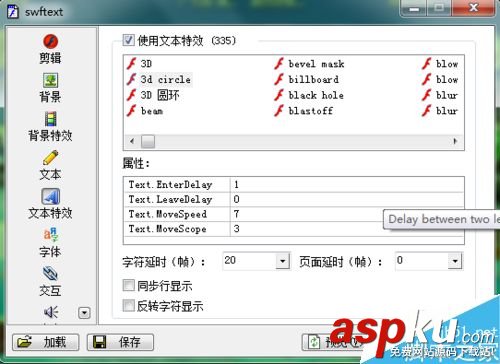Click the Text.LeaveDelay property row
500x364 pixels.
click(x=294, y=199)
